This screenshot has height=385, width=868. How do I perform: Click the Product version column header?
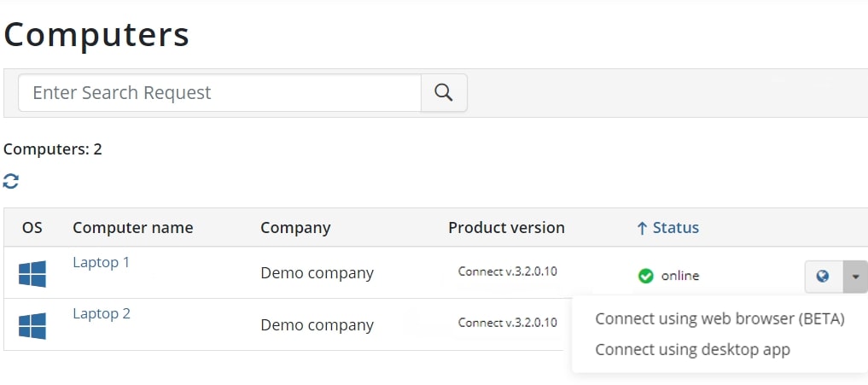pos(506,228)
